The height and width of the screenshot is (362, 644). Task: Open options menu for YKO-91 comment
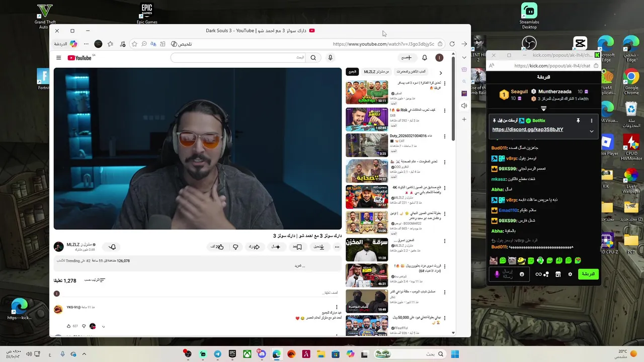pos(337,307)
